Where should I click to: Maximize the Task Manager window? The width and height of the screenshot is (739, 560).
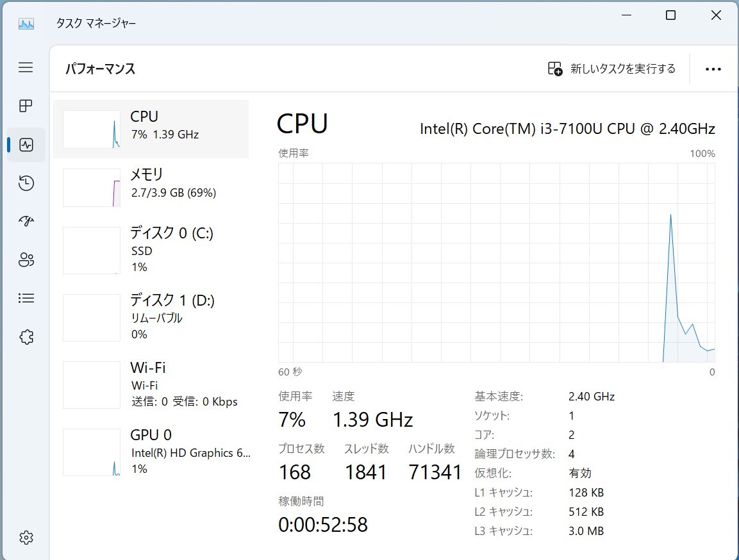(670, 15)
